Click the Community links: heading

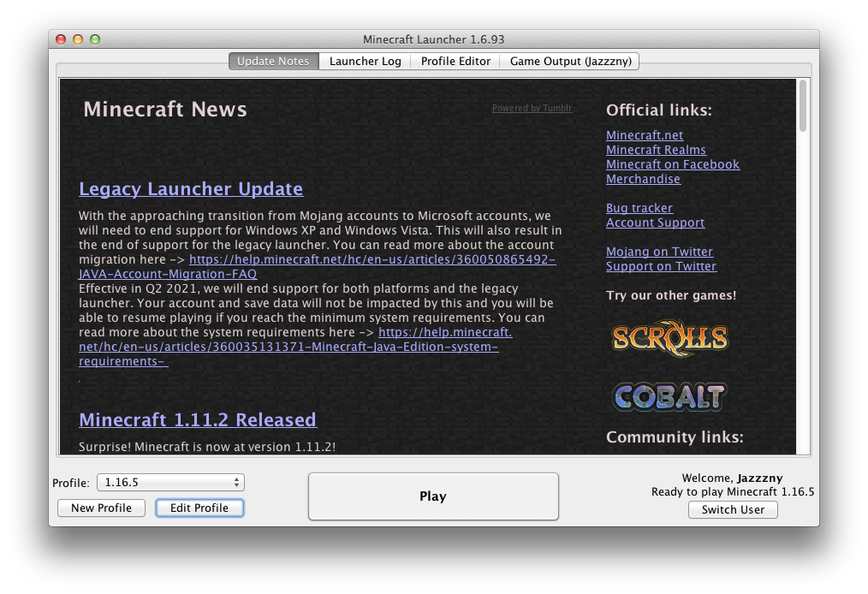(x=675, y=437)
